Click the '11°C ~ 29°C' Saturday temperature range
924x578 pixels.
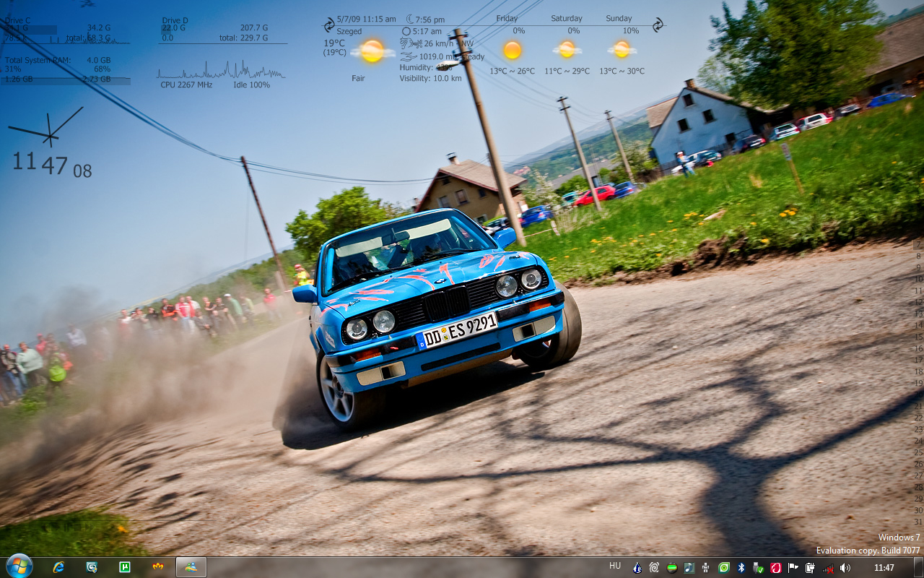567,71
